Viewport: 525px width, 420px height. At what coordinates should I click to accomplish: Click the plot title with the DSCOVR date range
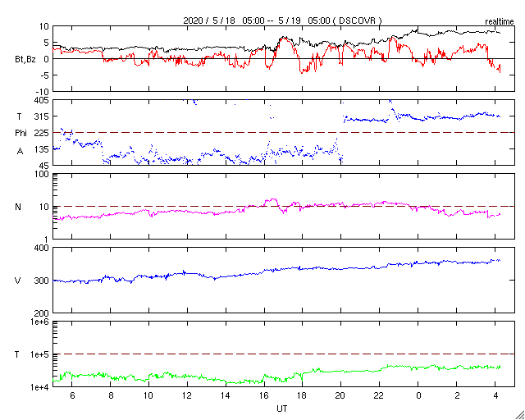click(x=282, y=21)
